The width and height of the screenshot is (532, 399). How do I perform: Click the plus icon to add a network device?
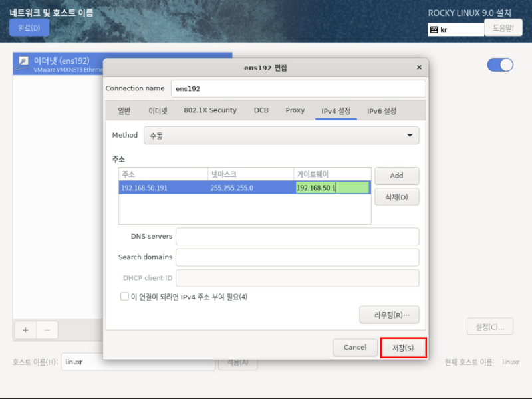[25, 330]
